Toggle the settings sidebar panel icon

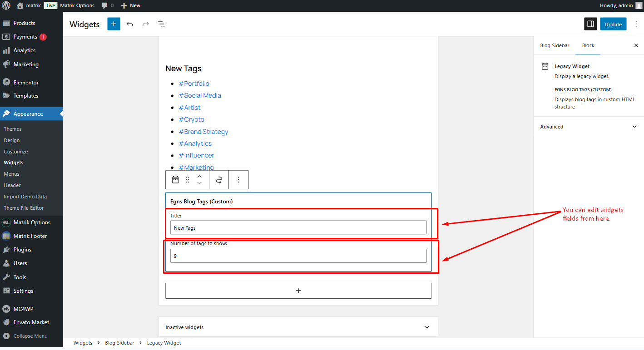[590, 24]
